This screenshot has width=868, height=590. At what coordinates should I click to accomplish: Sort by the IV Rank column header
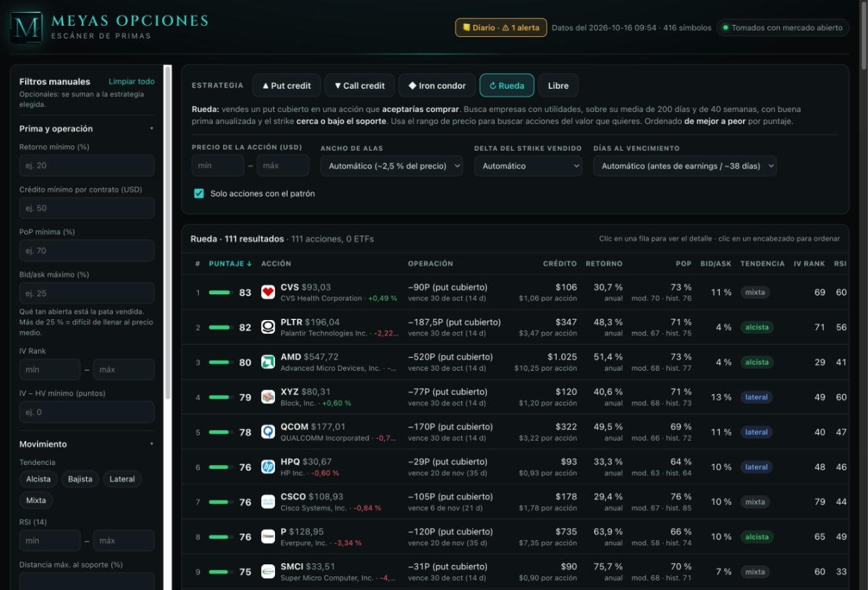pos(809,263)
